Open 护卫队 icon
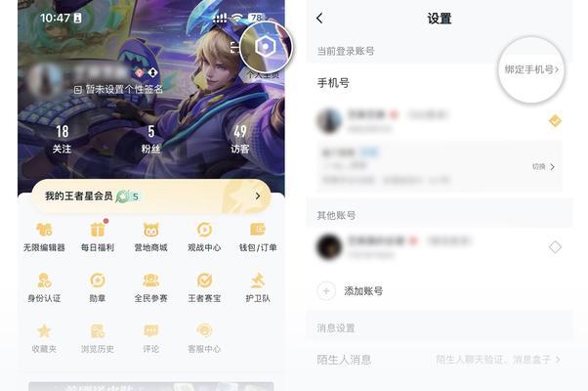Screen dimensions: 588x391 click(x=258, y=281)
